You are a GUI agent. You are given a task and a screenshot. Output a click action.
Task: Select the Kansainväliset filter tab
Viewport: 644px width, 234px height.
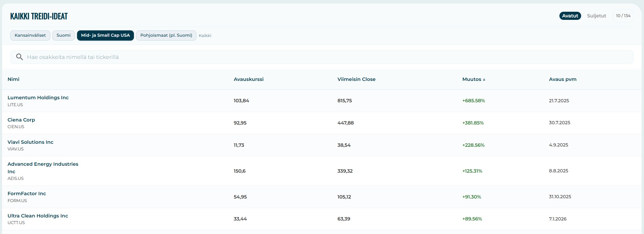(x=30, y=35)
